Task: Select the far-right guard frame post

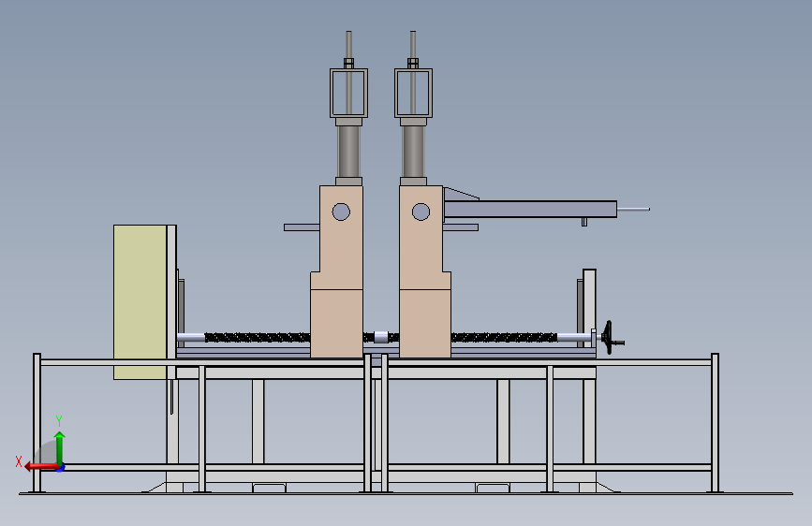Action: point(715,422)
